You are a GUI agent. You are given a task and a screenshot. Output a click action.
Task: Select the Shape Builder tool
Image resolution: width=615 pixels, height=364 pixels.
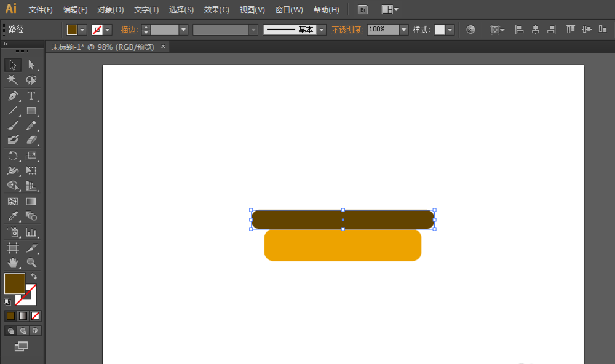pos(12,186)
